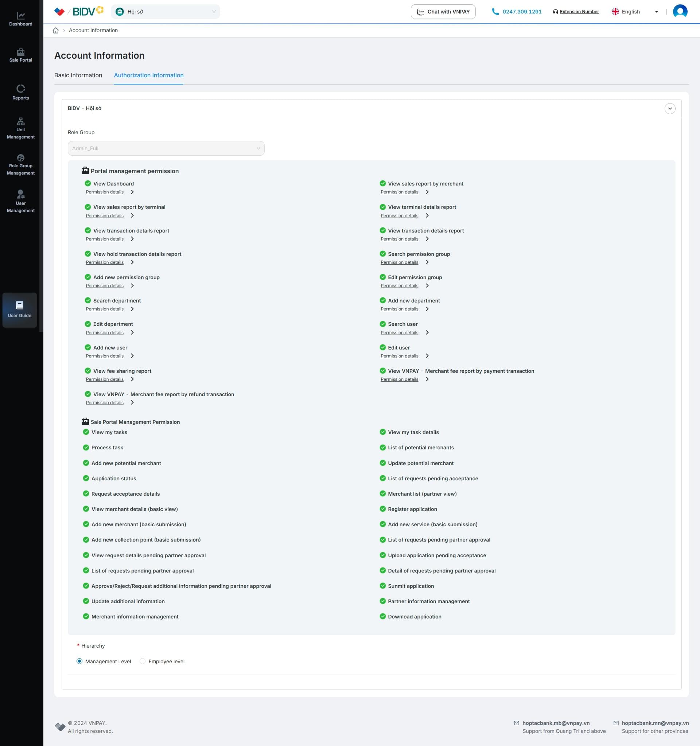This screenshot has width=700, height=746.
Task: Open Dashboard in the sidebar
Action: [x=21, y=19]
